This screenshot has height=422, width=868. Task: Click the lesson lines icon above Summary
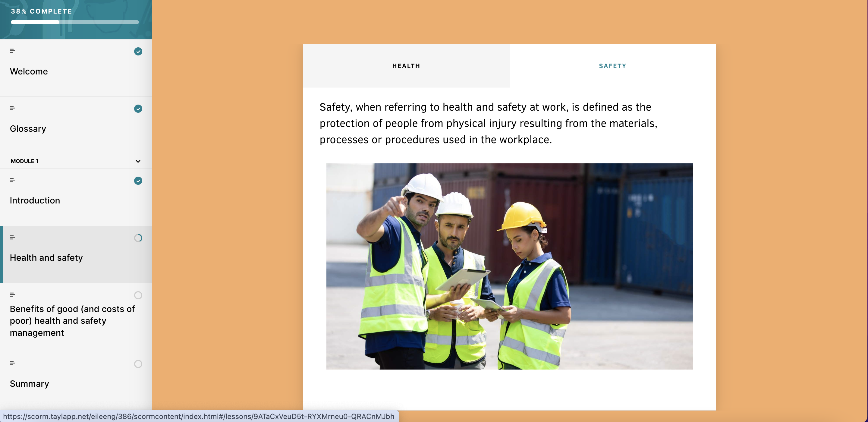click(x=12, y=363)
